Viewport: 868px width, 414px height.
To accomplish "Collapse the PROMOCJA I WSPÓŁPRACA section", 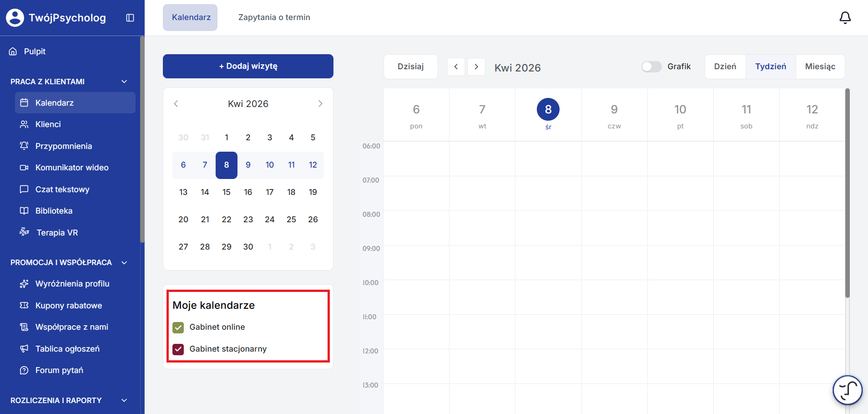I will (124, 262).
